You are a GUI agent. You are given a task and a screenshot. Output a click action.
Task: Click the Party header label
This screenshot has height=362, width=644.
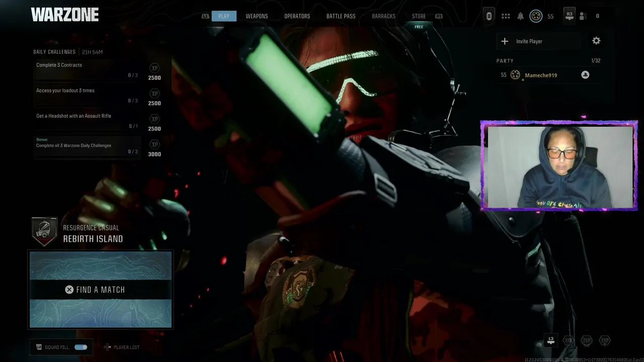tap(505, 61)
